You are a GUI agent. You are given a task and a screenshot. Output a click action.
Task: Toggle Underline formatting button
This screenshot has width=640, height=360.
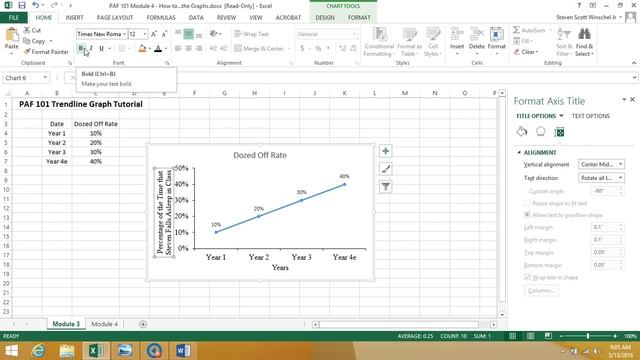point(101,49)
